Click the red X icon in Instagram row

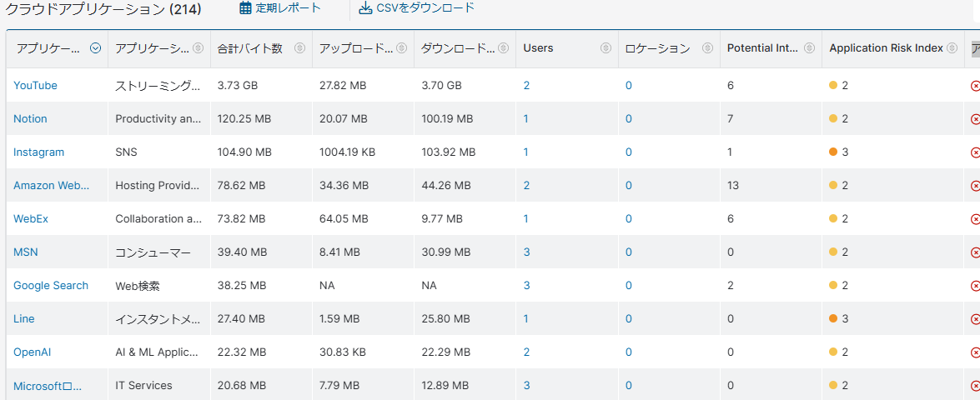(975, 152)
